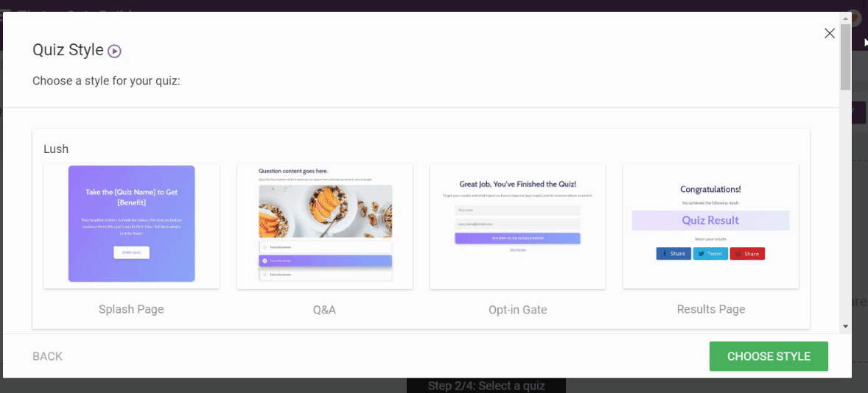868x393 pixels.
Task: Select the Opt-in Gate preview thumbnail
Action: [x=517, y=225]
